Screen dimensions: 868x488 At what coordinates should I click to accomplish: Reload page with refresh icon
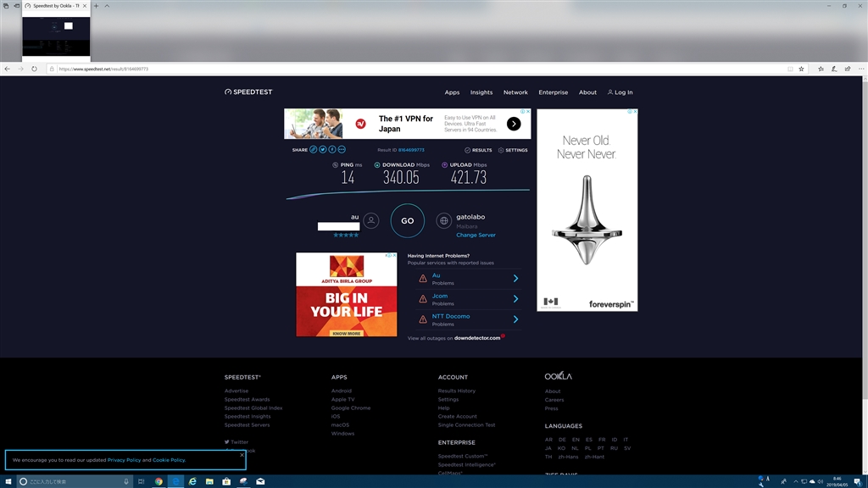click(x=34, y=69)
